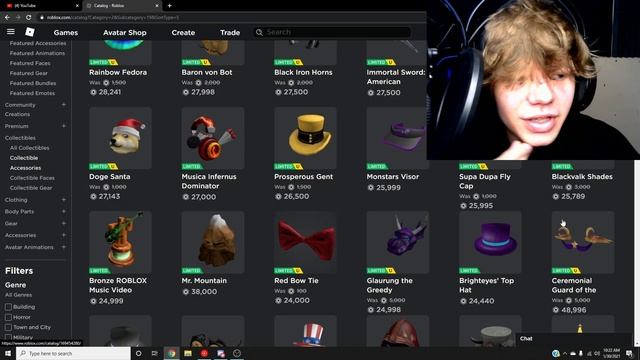640x360 pixels.
Task: Click the red recorder icon on taskbar
Action: click(204, 353)
